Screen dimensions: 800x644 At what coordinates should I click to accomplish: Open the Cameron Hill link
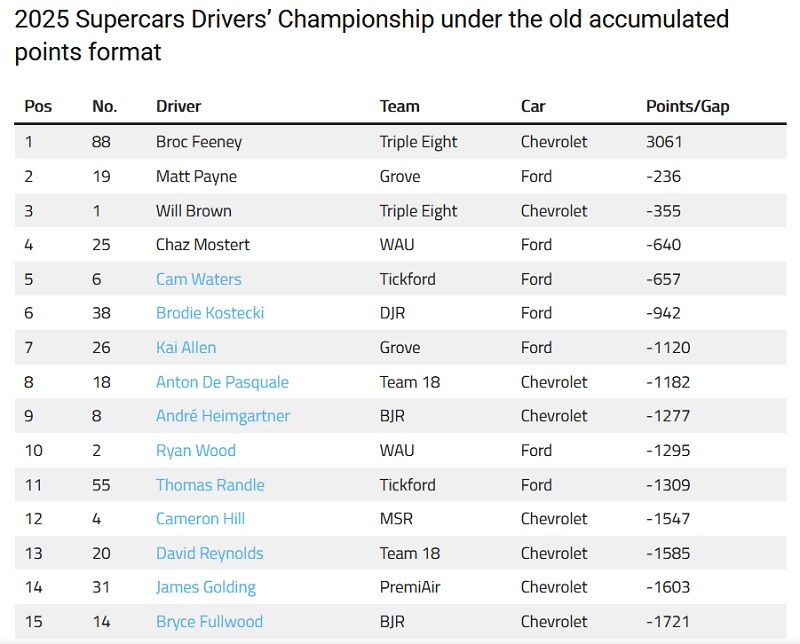pos(200,519)
